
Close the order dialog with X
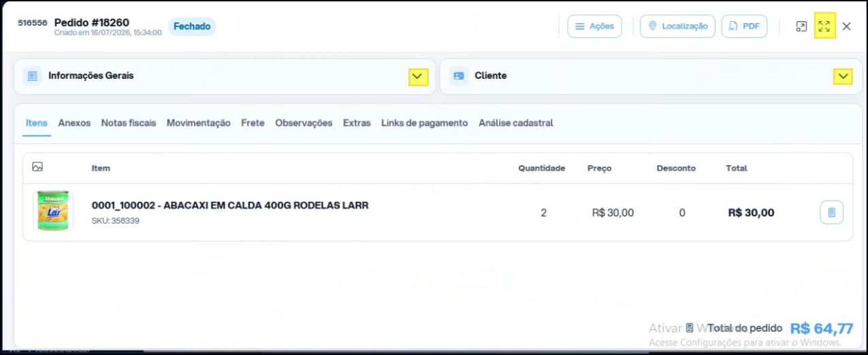point(846,27)
